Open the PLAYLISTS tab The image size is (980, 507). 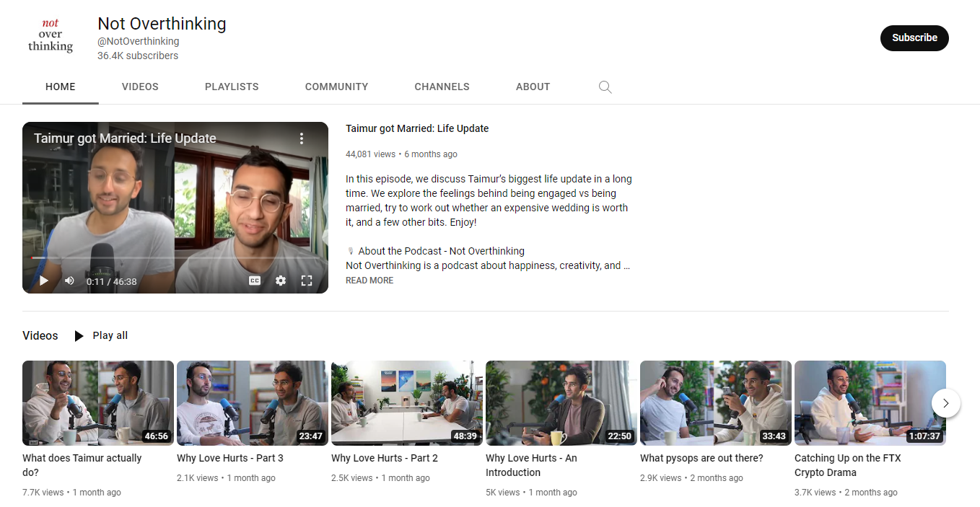click(x=232, y=87)
